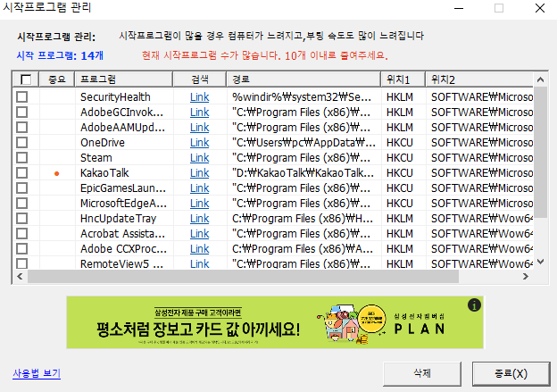Check the SecurityHealth row checkbox
The height and width of the screenshot is (392, 557).
click(x=22, y=97)
